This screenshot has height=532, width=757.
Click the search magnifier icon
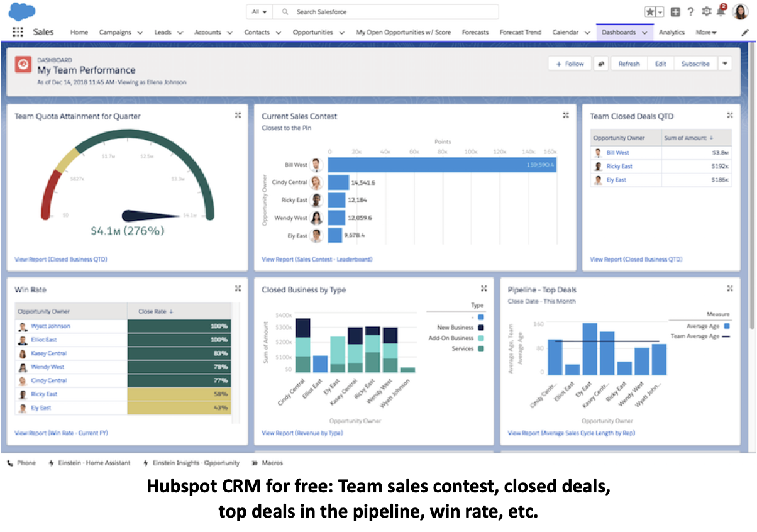(x=285, y=12)
